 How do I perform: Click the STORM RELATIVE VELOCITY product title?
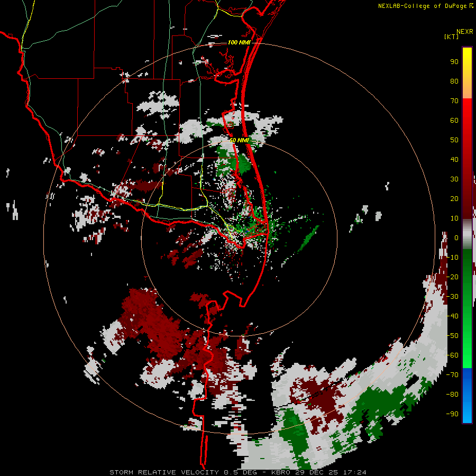pyautogui.click(x=164, y=472)
